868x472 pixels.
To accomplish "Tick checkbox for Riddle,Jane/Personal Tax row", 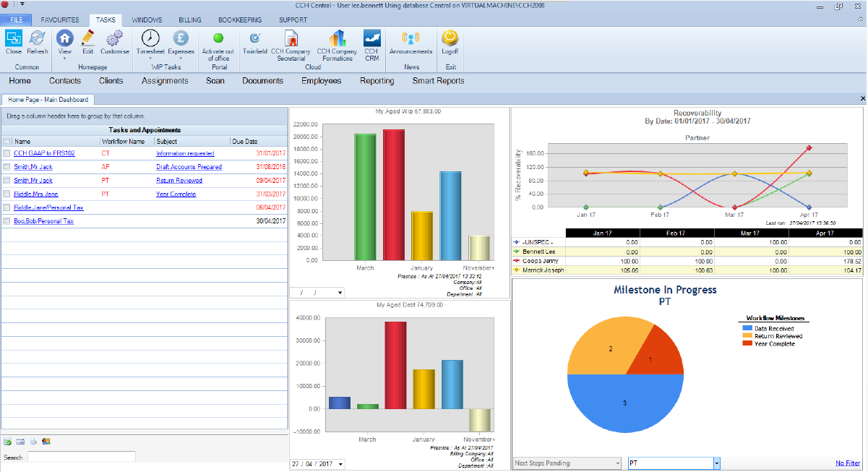I will point(7,207).
